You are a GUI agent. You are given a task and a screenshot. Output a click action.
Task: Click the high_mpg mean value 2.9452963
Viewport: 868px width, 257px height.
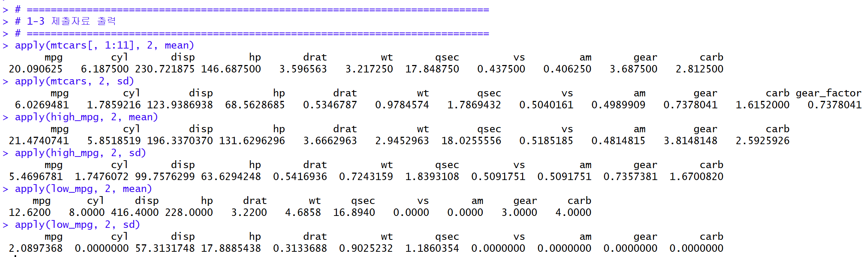[x=402, y=141]
